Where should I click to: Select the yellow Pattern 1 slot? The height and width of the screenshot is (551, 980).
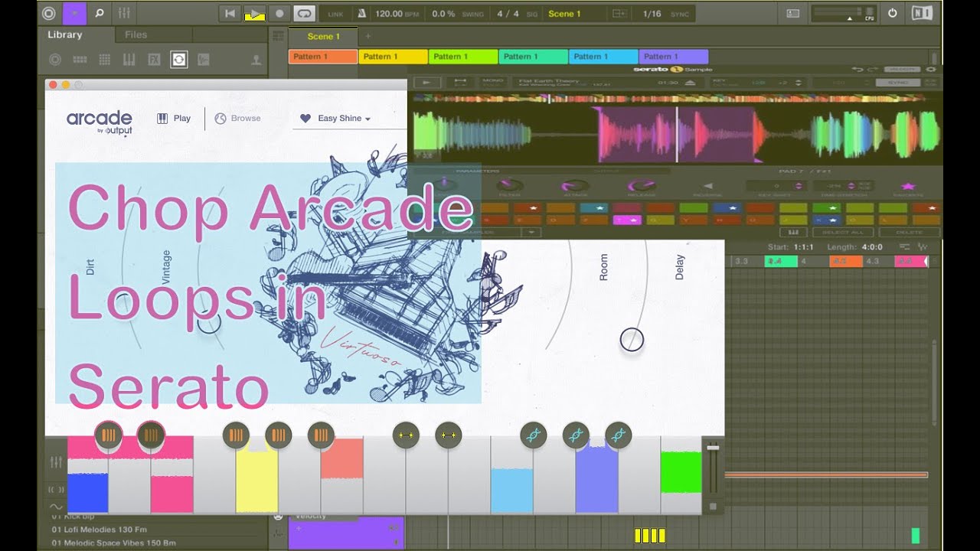[393, 57]
